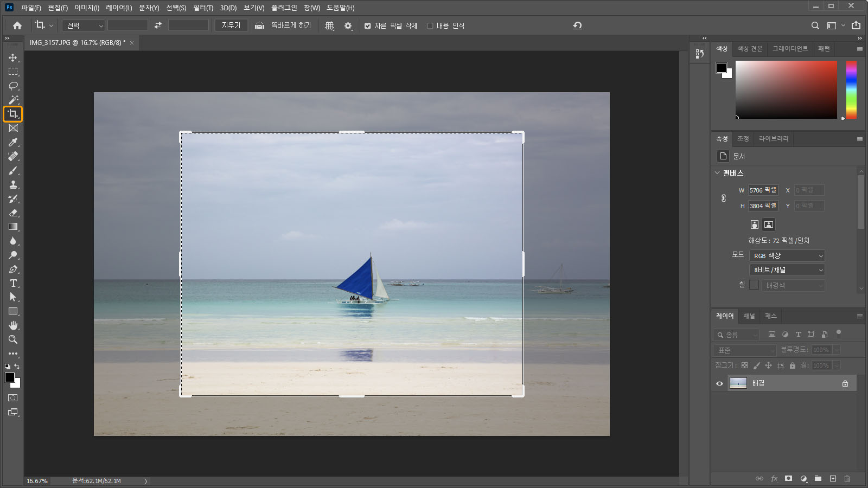Screen dimensions: 868x488
Task: Open the search magnifier icon
Action: tap(815, 25)
